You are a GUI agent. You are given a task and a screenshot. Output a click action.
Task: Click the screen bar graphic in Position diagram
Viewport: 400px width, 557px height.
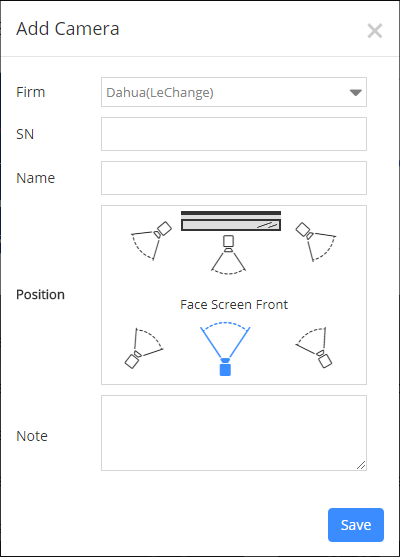coord(231,221)
